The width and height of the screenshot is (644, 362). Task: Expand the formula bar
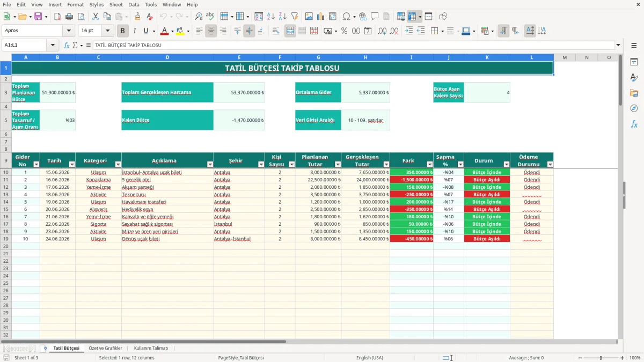[x=618, y=45]
